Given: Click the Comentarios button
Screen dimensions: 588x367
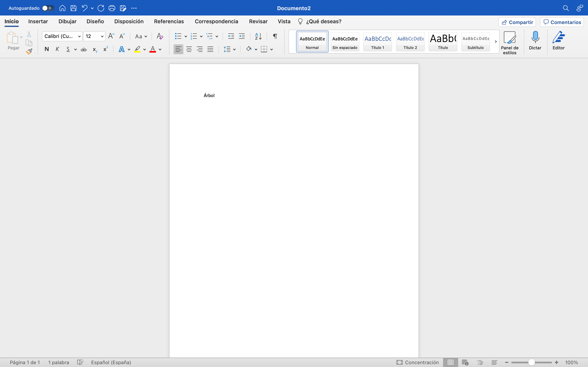Looking at the screenshot, I should (x=562, y=22).
